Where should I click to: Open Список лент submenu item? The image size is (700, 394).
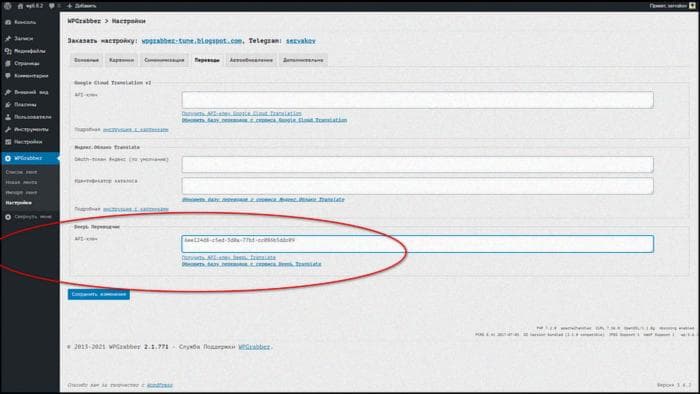coord(21,172)
